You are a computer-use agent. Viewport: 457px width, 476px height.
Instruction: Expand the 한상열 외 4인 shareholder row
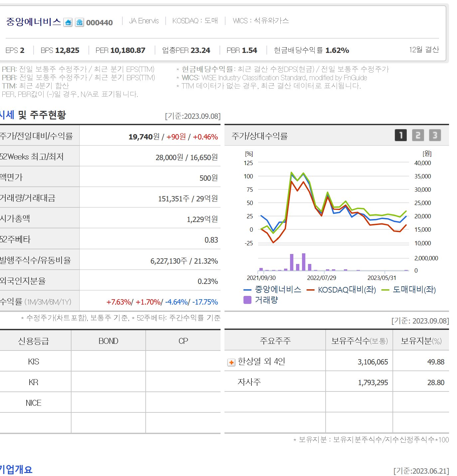point(231,362)
